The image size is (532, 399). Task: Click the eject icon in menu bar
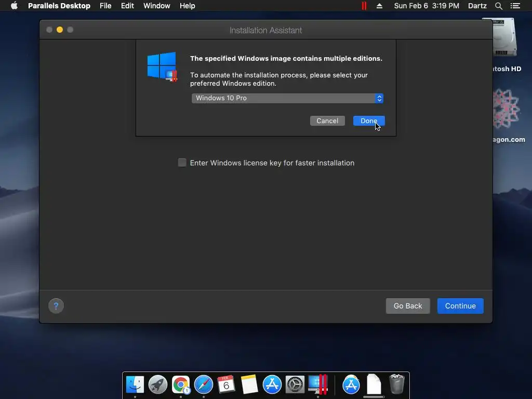click(x=379, y=6)
